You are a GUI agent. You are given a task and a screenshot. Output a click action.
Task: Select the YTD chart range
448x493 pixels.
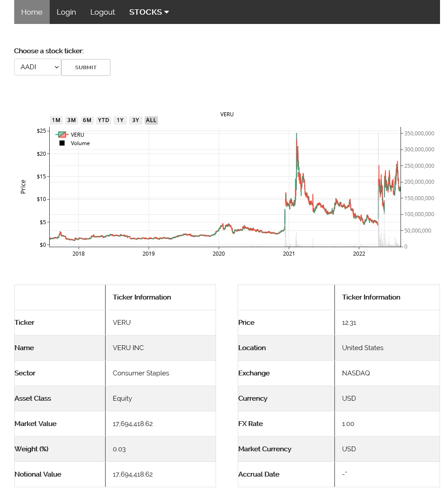click(103, 120)
